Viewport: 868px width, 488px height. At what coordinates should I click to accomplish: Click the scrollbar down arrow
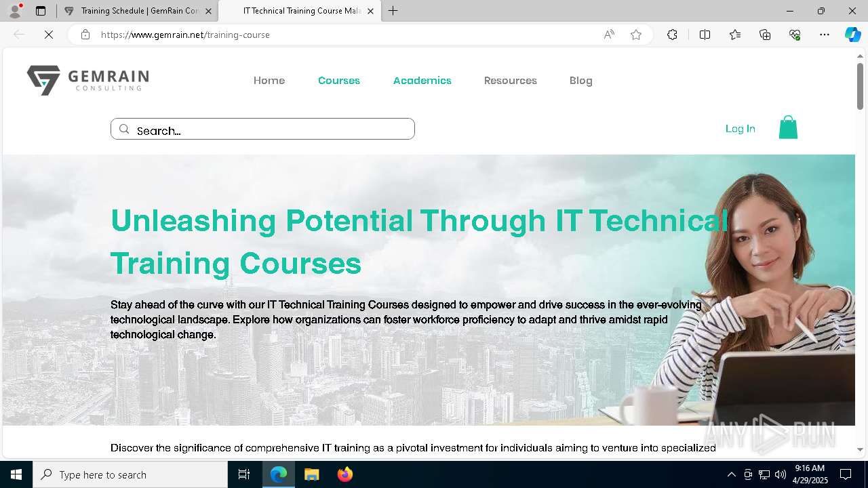point(860,449)
